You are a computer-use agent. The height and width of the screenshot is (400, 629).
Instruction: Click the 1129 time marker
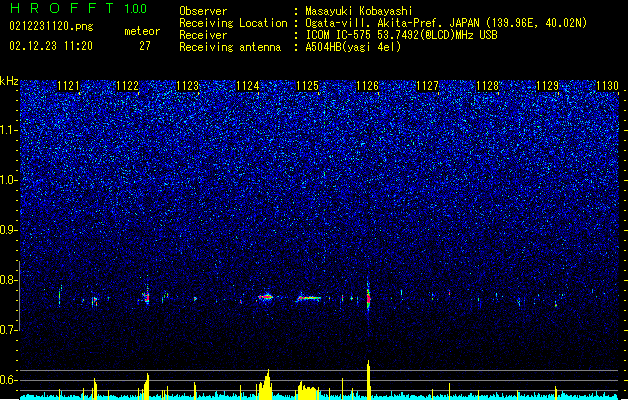pyautogui.click(x=548, y=86)
